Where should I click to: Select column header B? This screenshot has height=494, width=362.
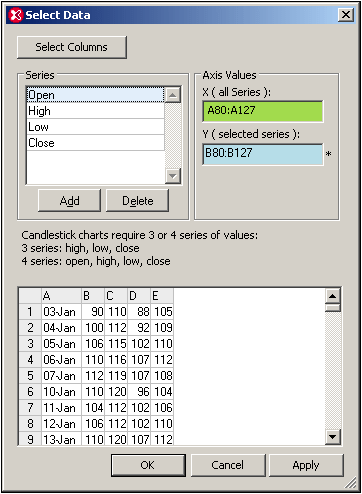(x=93, y=296)
